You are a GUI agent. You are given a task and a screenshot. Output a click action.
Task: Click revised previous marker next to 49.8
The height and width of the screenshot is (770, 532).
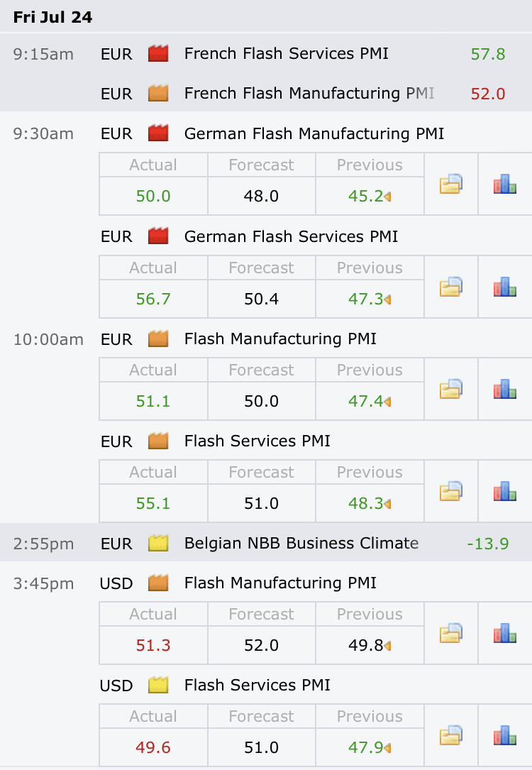(x=388, y=646)
